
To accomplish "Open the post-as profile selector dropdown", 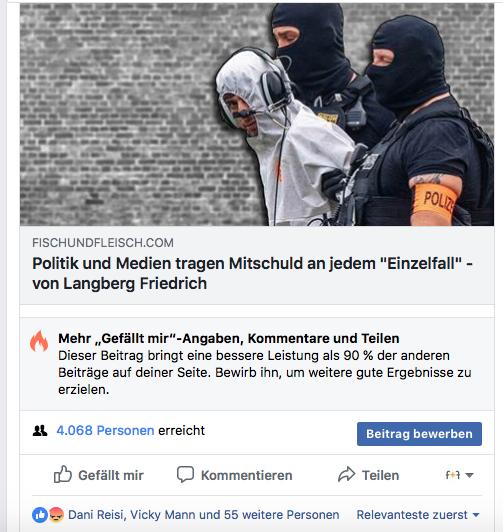I will click(x=460, y=475).
